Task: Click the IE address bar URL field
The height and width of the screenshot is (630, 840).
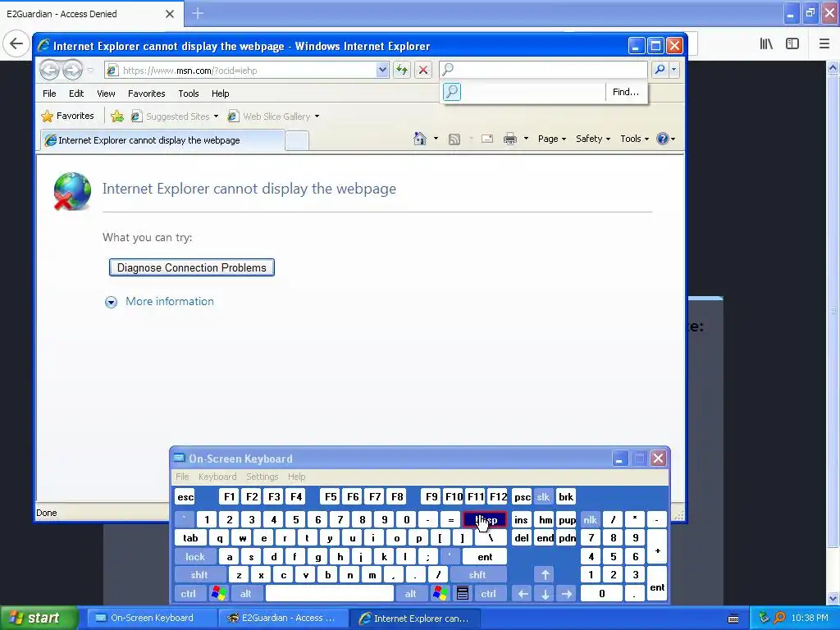Action: pos(242,71)
